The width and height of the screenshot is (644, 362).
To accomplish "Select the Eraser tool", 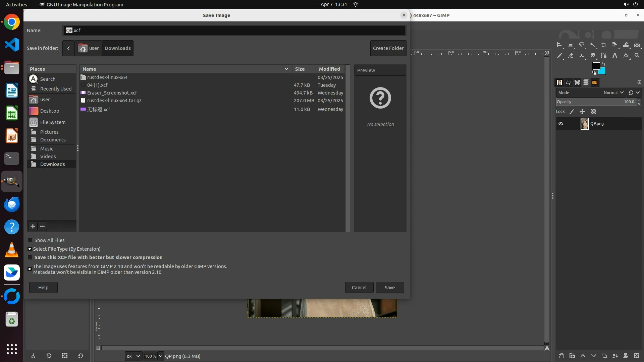I will [x=571, y=56].
